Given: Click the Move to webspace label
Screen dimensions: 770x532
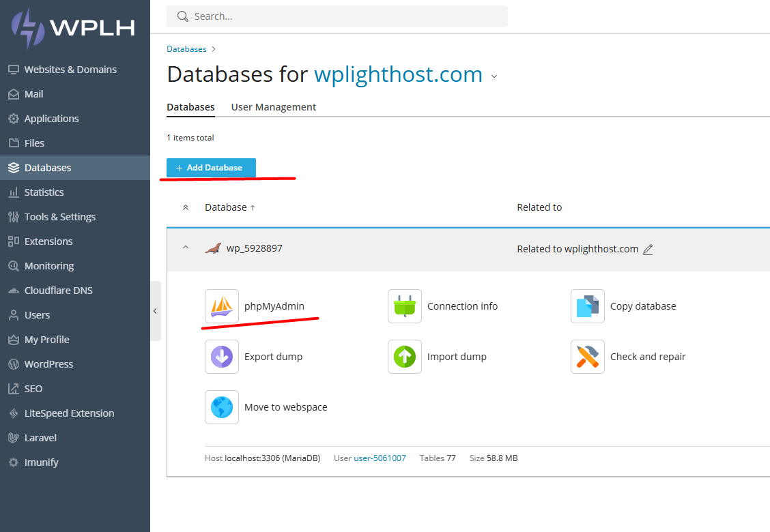Looking at the screenshot, I should [x=286, y=407].
